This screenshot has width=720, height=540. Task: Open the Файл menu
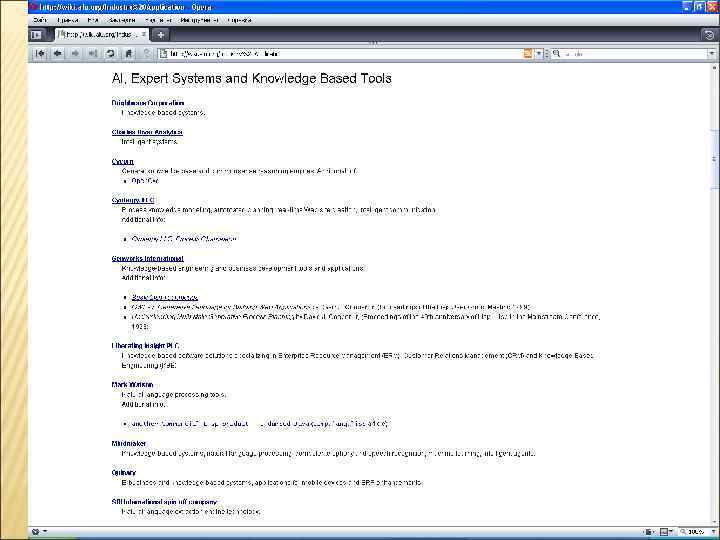(x=40, y=20)
